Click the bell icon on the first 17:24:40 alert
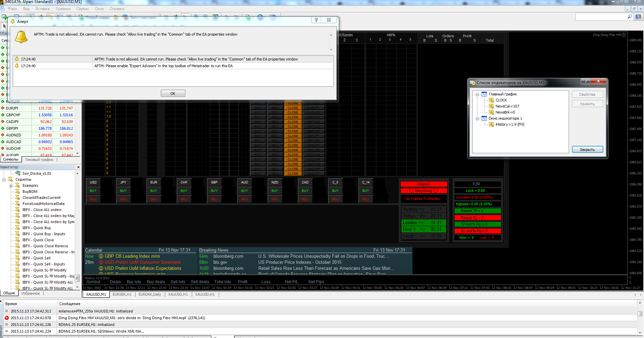Viewport: 644px width, 338px height. pyautogui.click(x=17, y=59)
